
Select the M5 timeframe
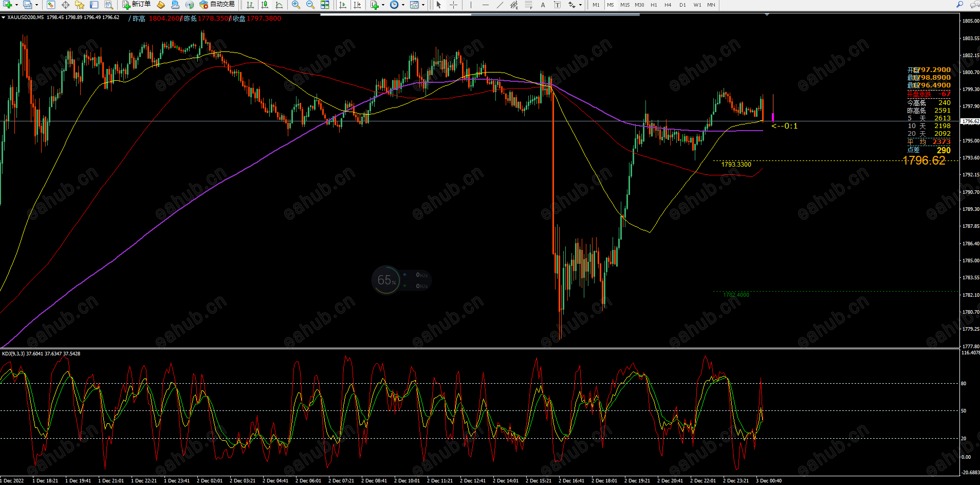point(611,5)
